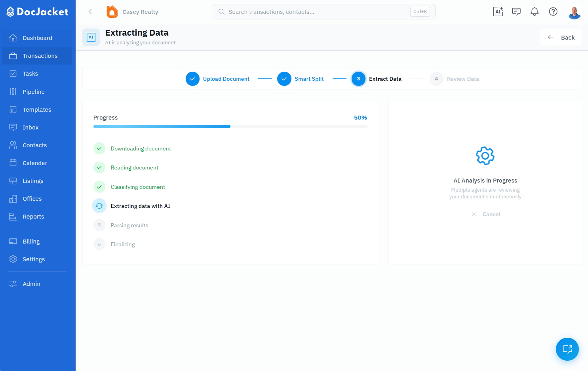This screenshot has width=588, height=371.
Task: Open the help question mark icon
Action: [x=553, y=11]
